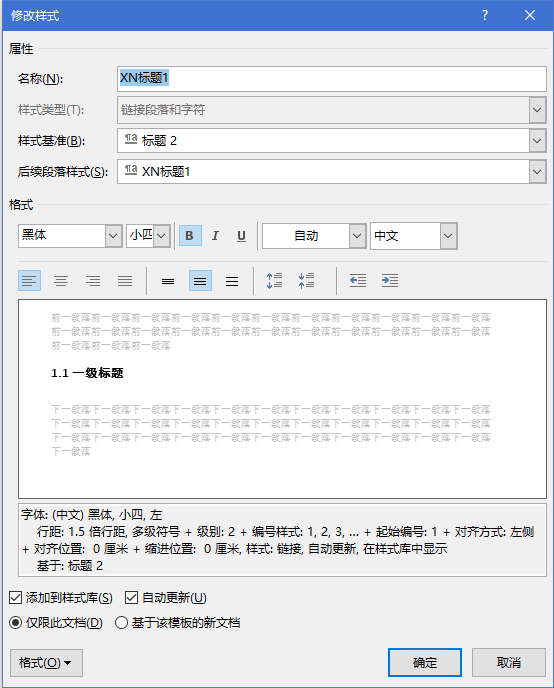Decrease paragraph spacing icon

tap(306, 280)
